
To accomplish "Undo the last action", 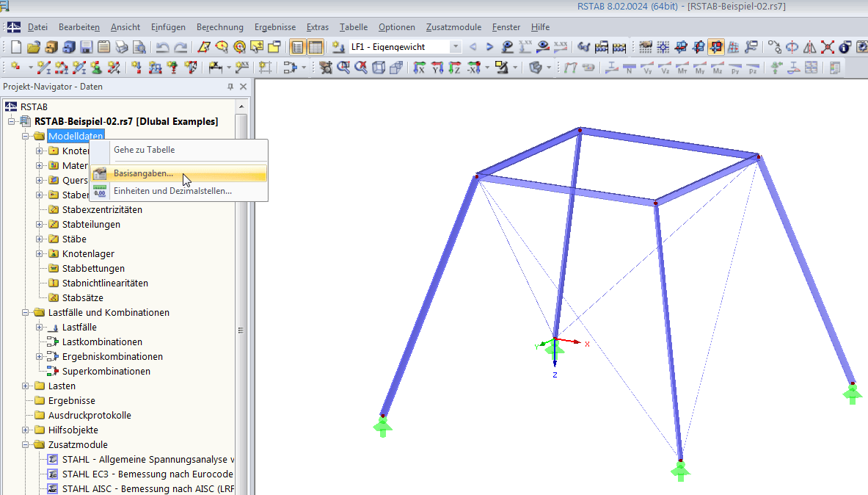I will pyautogui.click(x=162, y=47).
